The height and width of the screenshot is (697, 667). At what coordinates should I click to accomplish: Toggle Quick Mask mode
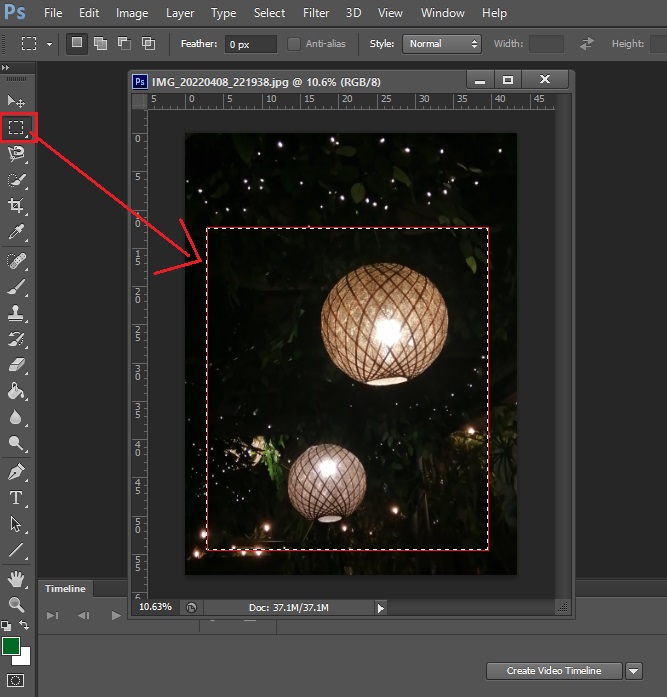coord(16,681)
